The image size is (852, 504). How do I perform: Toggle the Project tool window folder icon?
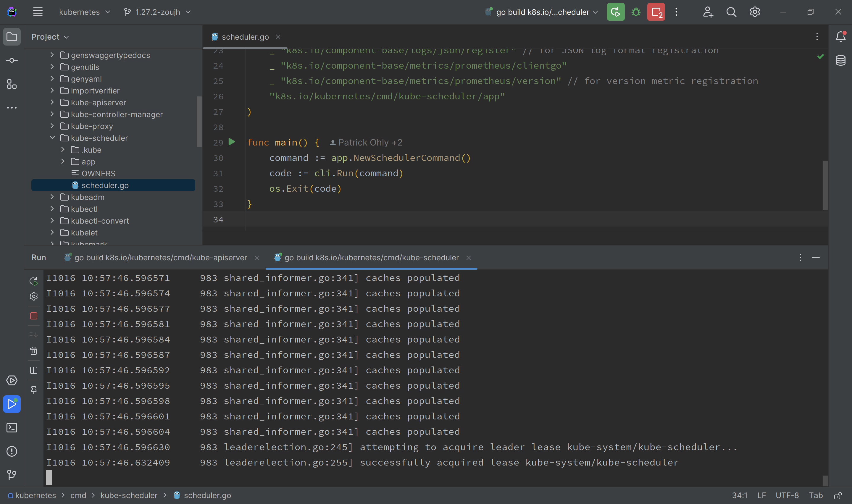click(x=12, y=36)
